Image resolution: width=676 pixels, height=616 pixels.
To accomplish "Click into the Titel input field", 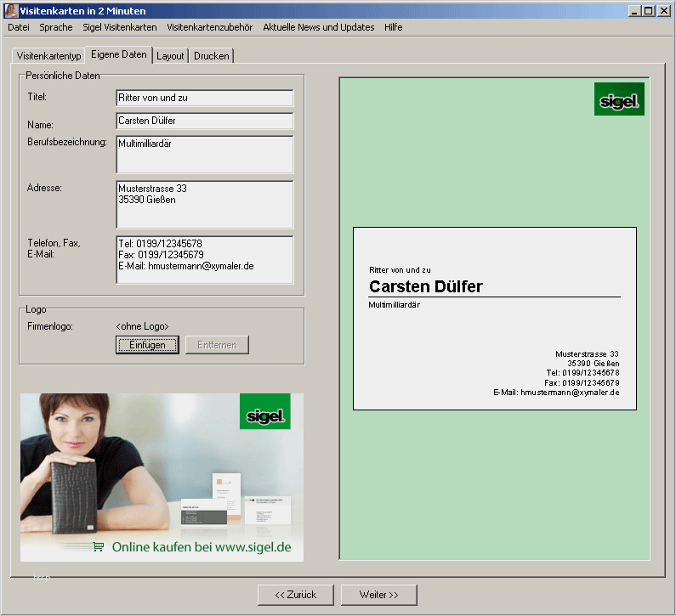I will (x=205, y=98).
